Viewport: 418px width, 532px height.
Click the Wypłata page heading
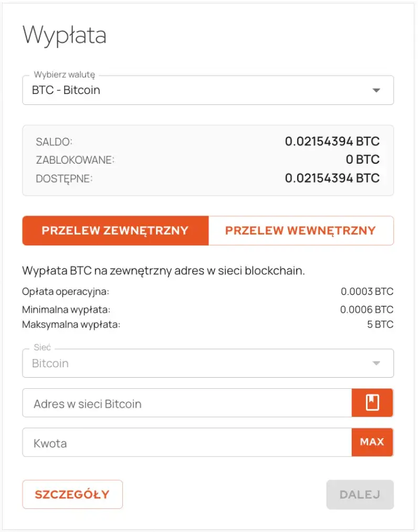point(64,35)
